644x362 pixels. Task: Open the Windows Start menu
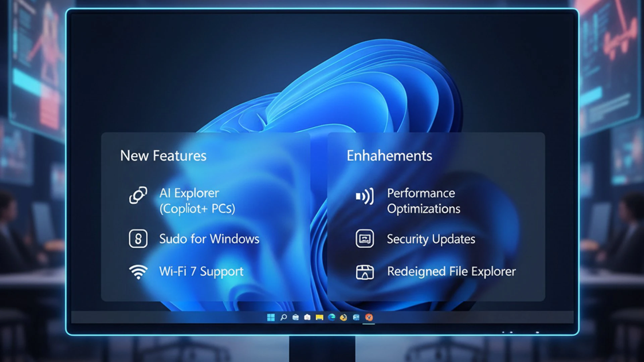[271, 317]
